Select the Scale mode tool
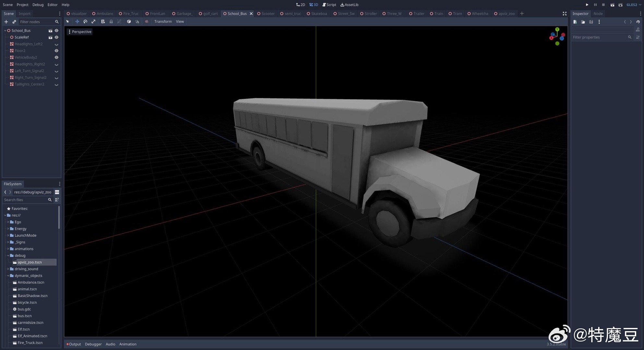Image resolution: width=644 pixels, height=350 pixels. pyautogui.click(x=93, y=21)
